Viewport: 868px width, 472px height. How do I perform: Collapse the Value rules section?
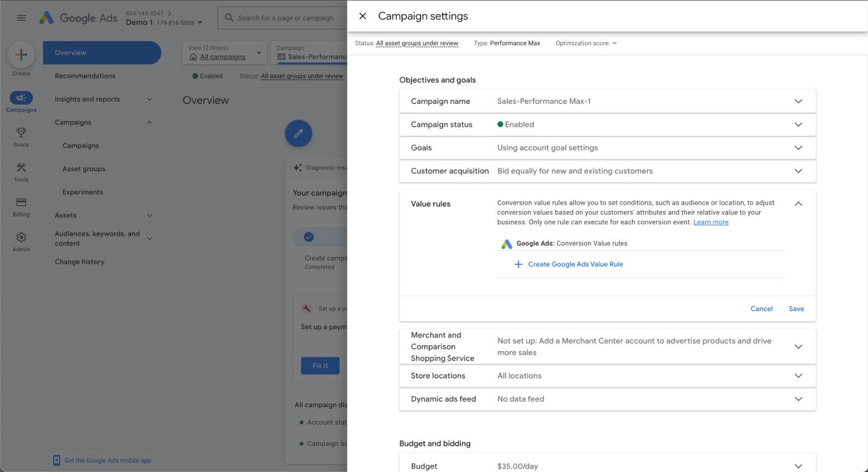[798, 204]
